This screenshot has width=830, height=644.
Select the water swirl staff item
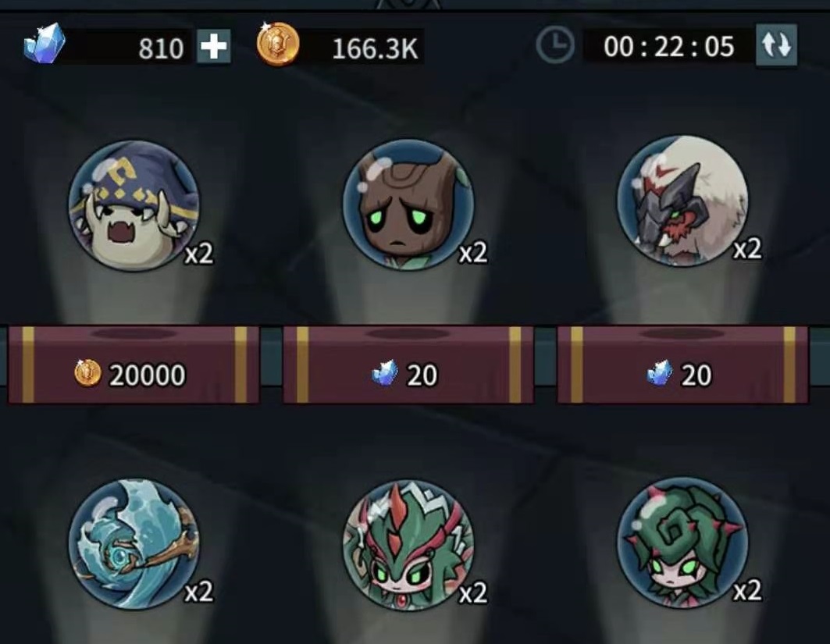point(135,544)
